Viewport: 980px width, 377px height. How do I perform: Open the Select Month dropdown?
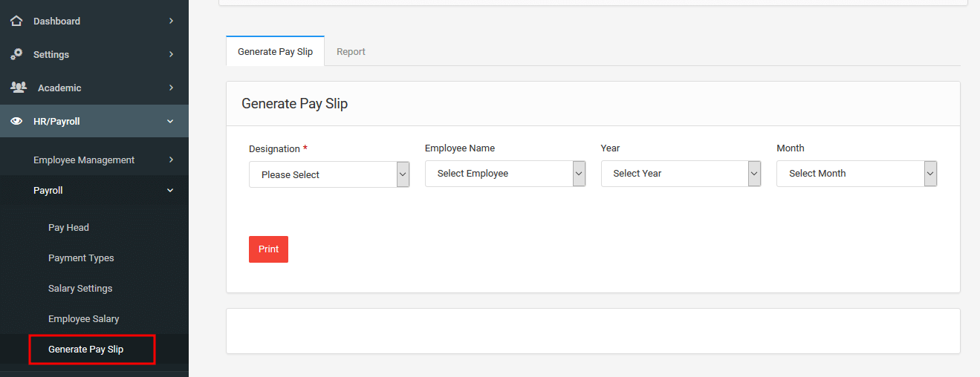coord(857,173)
